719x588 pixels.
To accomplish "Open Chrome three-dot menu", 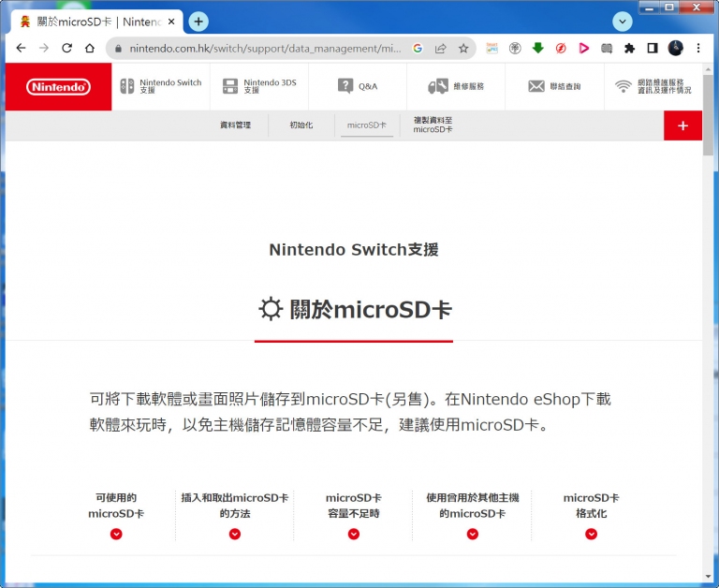I will tap(698, 48).
